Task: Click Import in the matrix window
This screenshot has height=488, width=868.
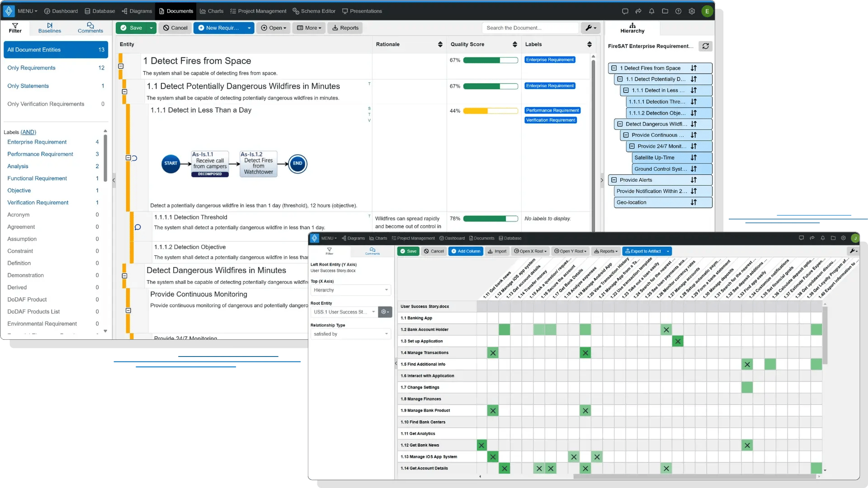Action: point(497,251)
